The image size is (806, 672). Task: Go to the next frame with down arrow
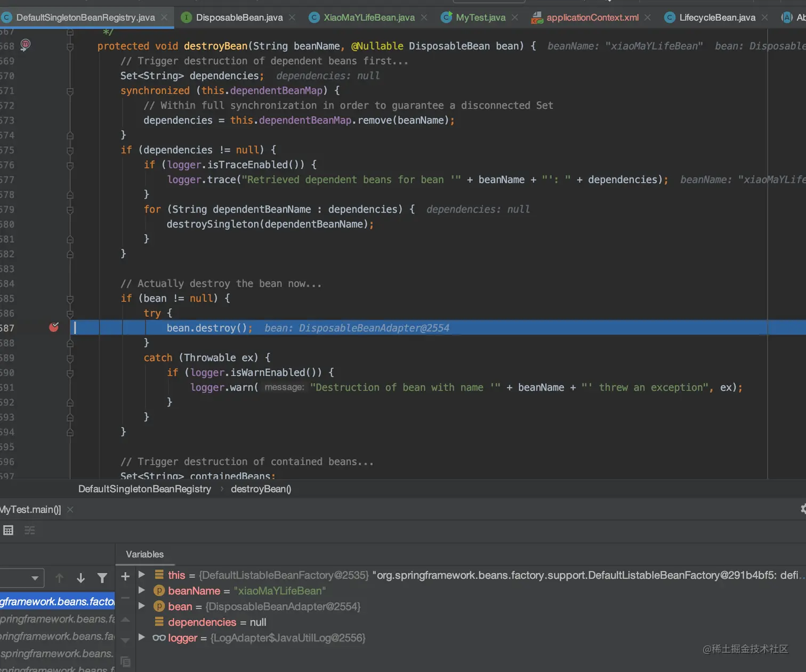point(80,578)
